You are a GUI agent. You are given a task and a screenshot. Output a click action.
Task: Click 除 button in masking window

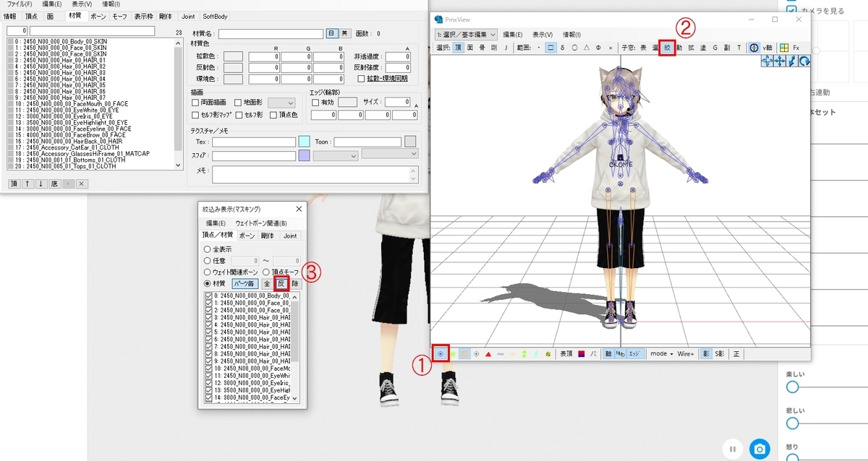[x=295, y=284]
